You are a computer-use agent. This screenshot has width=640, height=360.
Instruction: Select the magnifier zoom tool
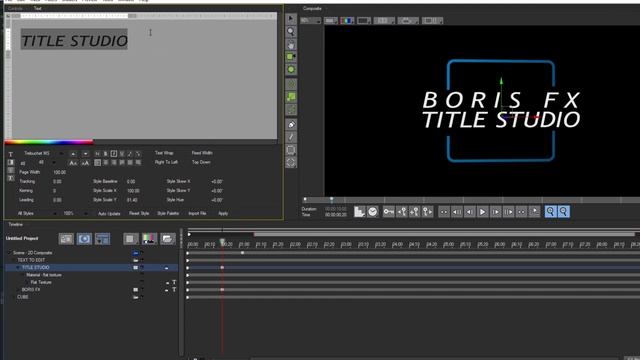pos(291,31)
